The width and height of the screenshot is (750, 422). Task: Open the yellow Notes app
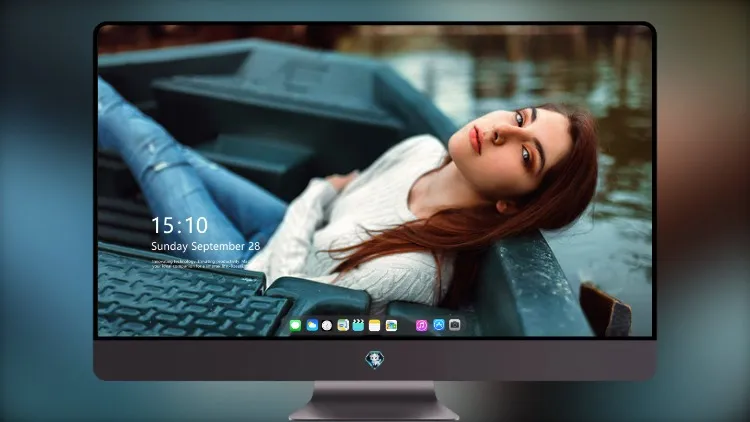pos(375,325)
